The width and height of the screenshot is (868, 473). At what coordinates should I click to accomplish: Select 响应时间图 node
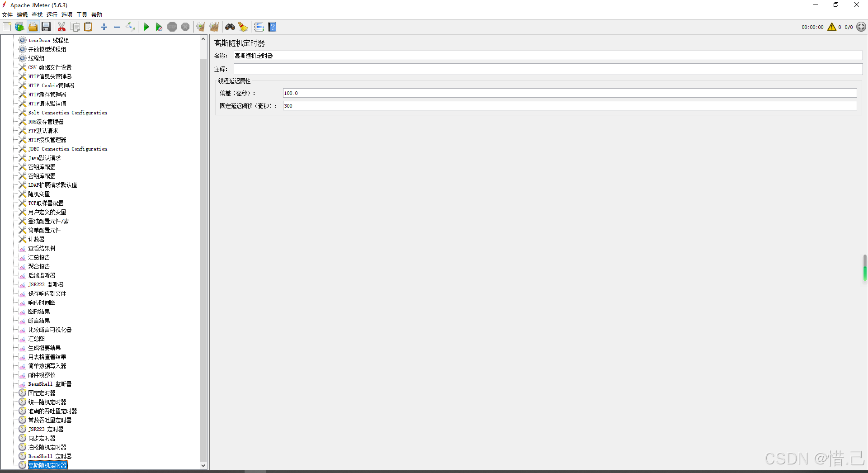click(42, 303)
